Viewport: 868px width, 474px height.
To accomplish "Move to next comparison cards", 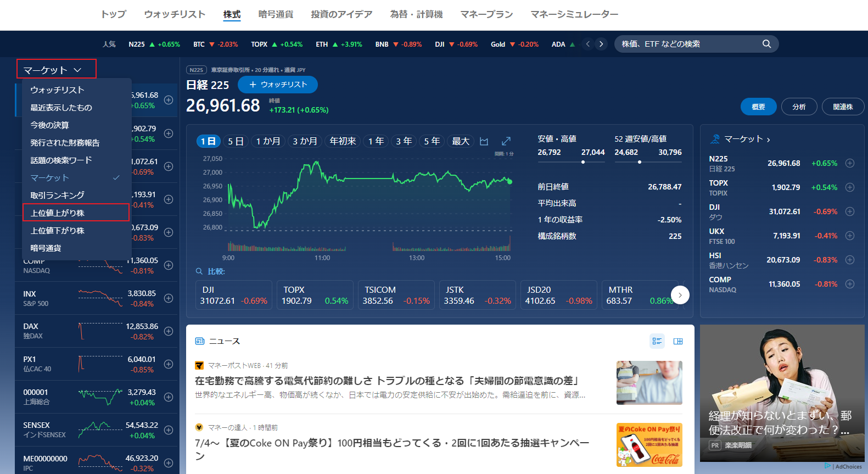I will [x=680, y=295].
